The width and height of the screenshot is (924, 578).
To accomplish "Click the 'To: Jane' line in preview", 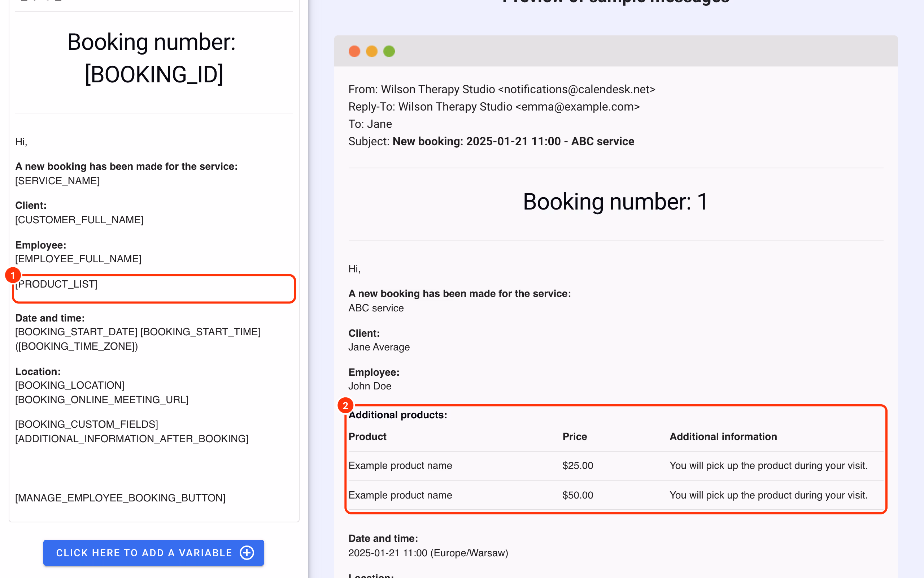I will point(370,124).
